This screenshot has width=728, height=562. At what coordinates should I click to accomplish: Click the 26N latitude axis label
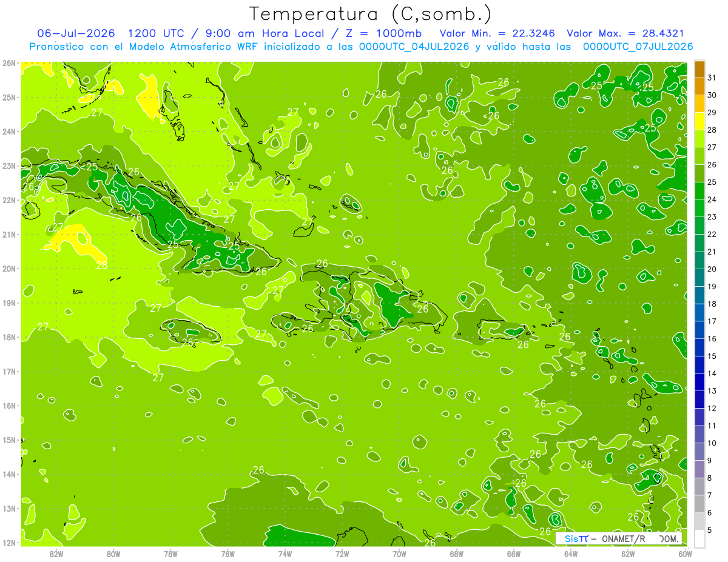[x=9, y=63]
